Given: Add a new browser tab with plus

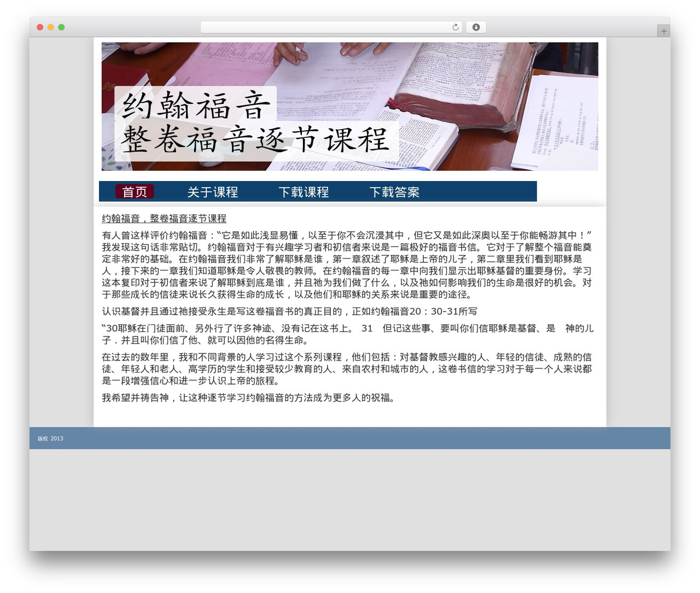Looking at the screenshot, I should (x=663, y=31).
